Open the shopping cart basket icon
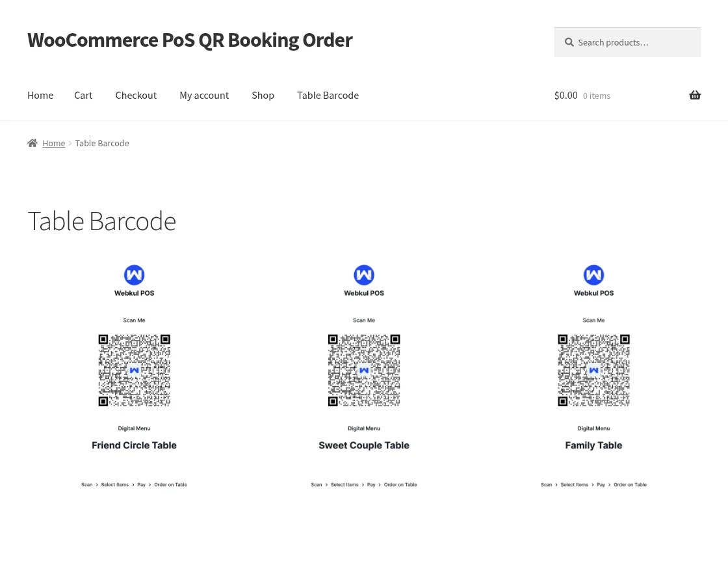 695,95
